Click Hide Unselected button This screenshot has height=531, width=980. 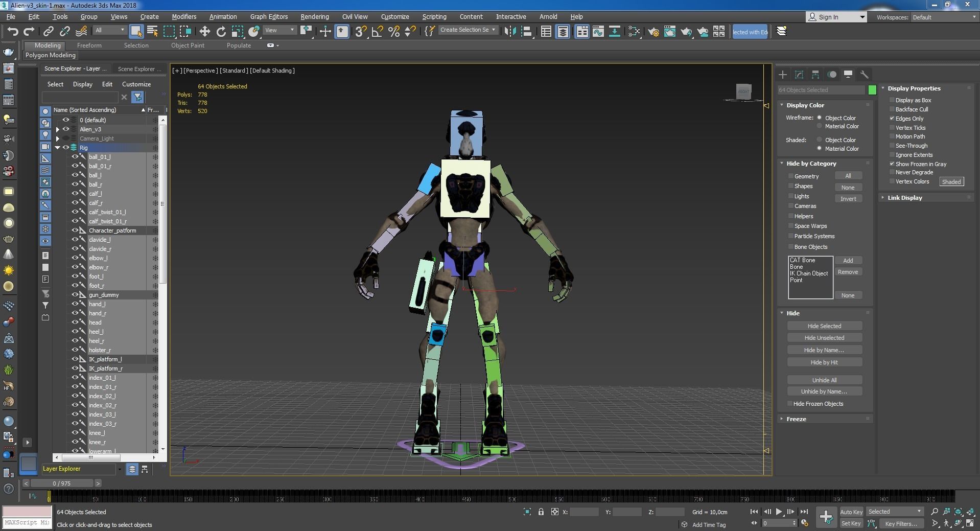pos(824,338)
